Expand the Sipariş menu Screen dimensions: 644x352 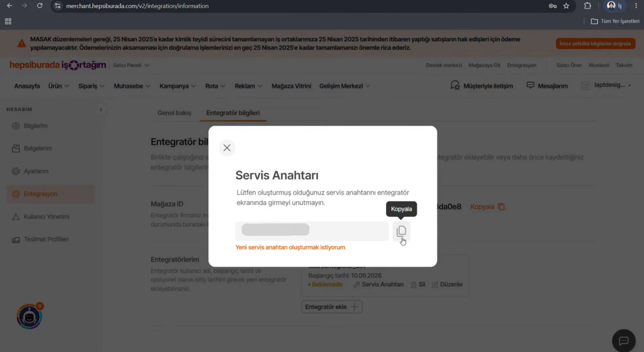(x=91, y=86)
